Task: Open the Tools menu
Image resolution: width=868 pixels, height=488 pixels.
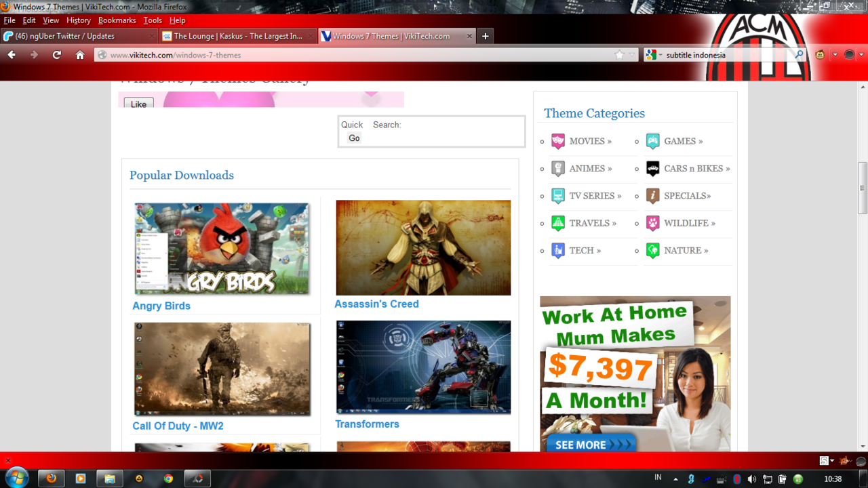Action: pyautogui.click(x=153, y=20)
